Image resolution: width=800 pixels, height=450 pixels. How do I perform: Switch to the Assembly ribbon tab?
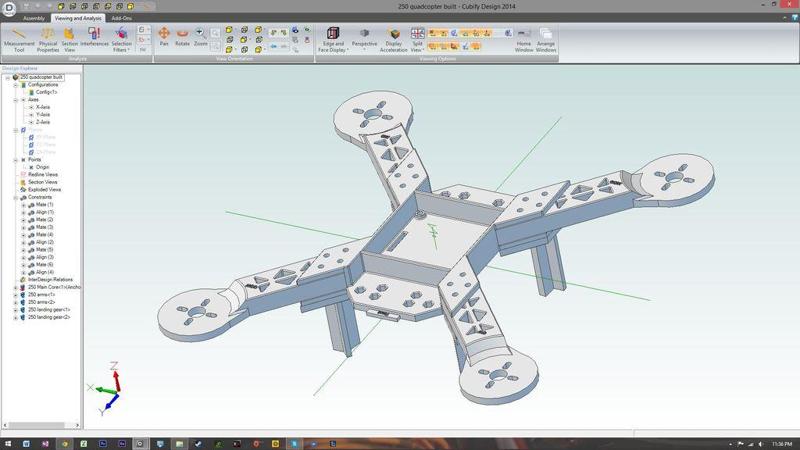click(x=34, y=18)
